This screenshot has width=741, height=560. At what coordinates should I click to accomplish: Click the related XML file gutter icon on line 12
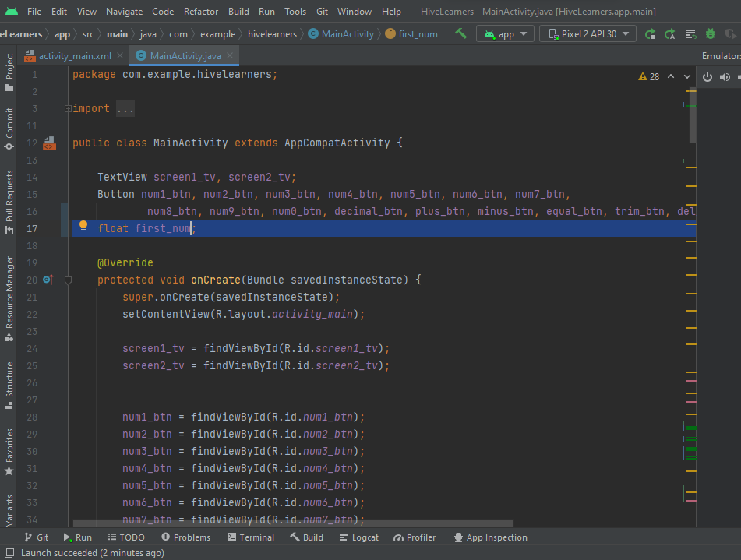tap(50, 143)
